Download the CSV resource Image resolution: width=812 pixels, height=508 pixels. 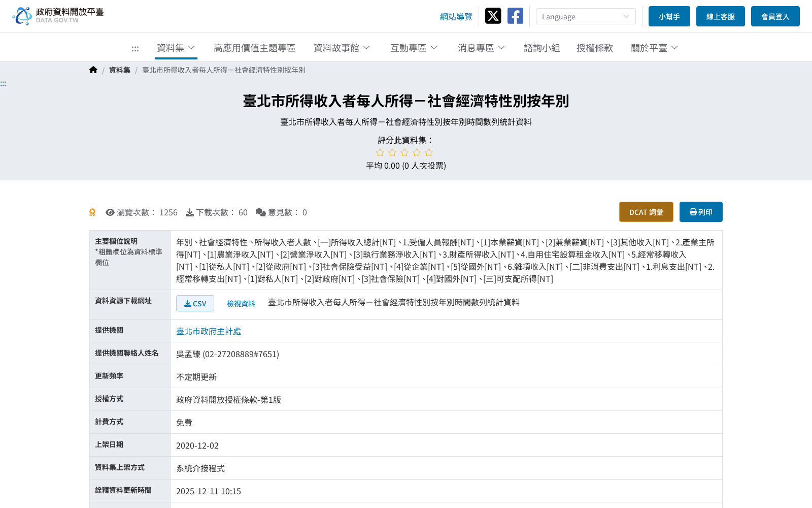point(195,303)
